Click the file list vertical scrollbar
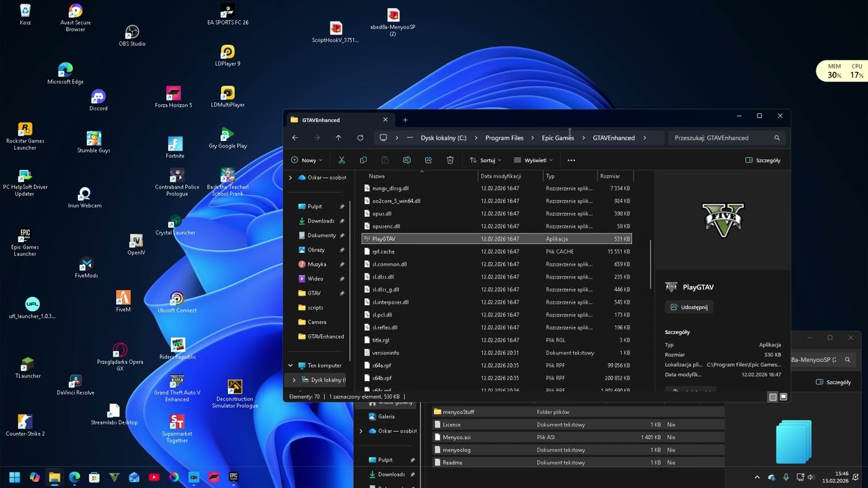The height and width of the screenshot is (488, 868). coord(650,266)
